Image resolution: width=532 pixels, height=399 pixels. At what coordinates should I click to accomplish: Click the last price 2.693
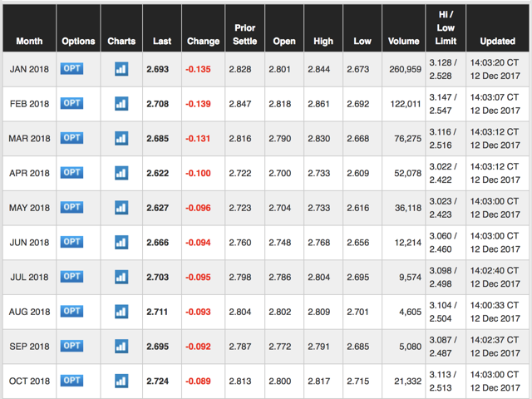coord(157,69)
